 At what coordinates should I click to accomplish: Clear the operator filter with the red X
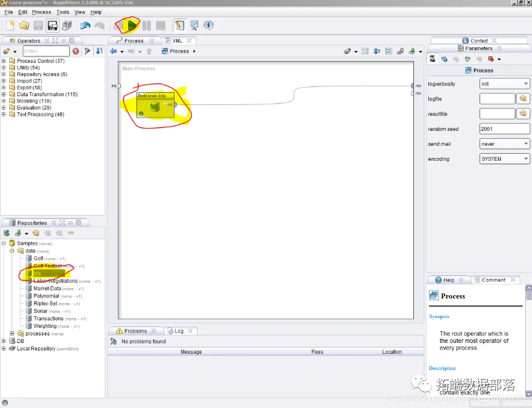pos(76,51)
